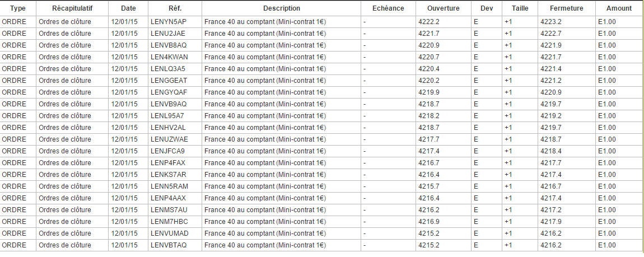Click the Fermeture column header
Image resolution: width=644 pixels, height=257 pixels.
pos(566,8)
